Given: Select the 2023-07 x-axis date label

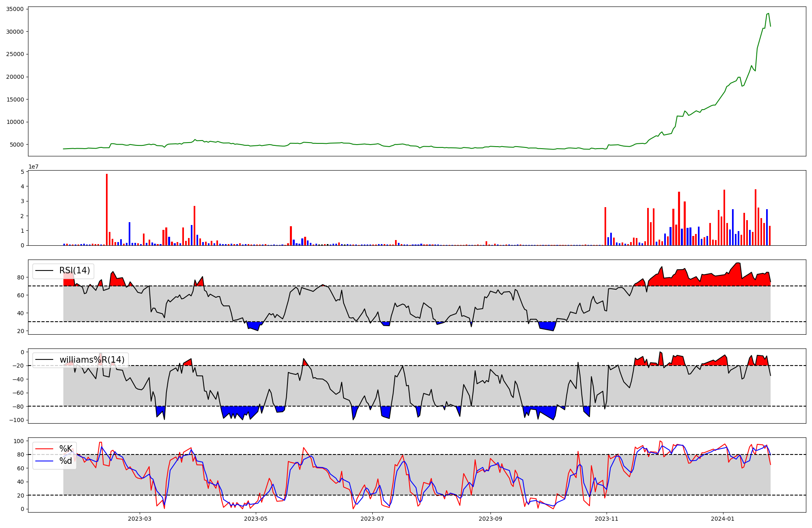Looking at the screenshot, I should (372, 519).
